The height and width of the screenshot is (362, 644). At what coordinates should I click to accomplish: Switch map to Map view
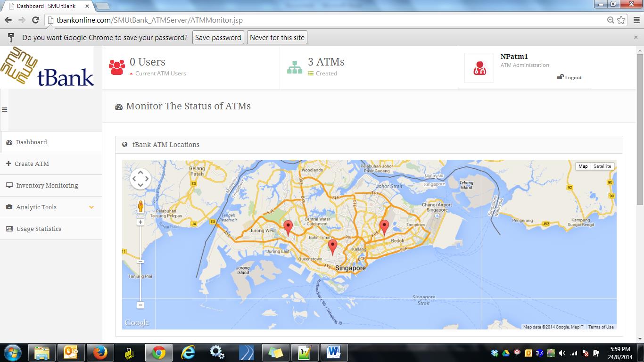click(583, 166)
